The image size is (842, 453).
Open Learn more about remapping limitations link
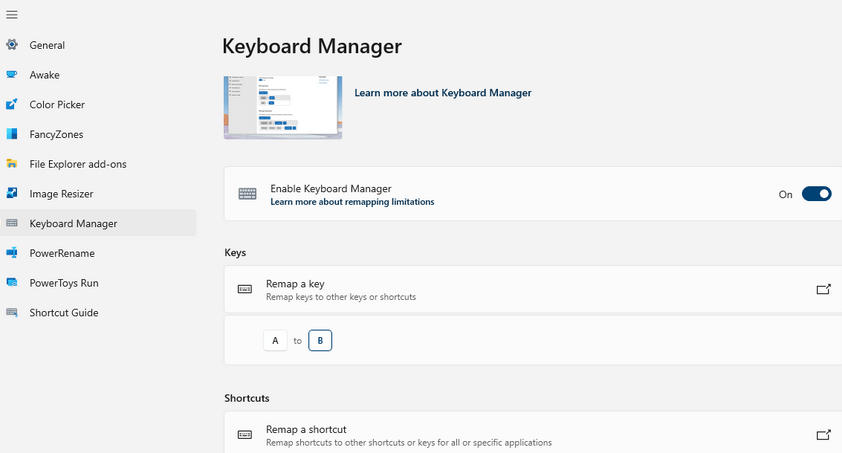click(x=352, y=202)
